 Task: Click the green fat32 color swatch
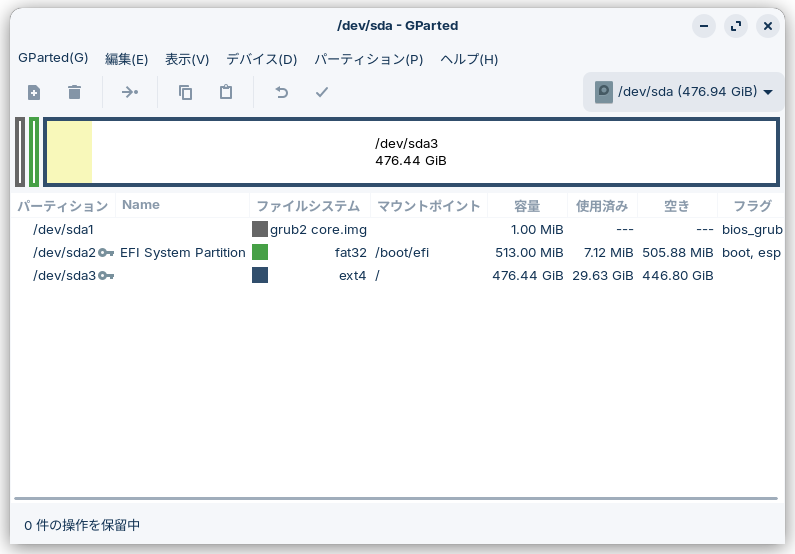tap(260, 252)
